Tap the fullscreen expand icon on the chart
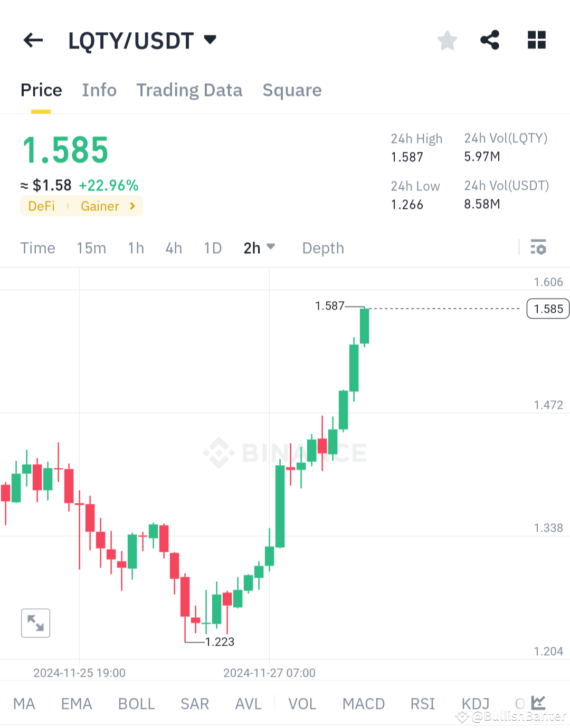The image size is (570, 728). (35, 623)
